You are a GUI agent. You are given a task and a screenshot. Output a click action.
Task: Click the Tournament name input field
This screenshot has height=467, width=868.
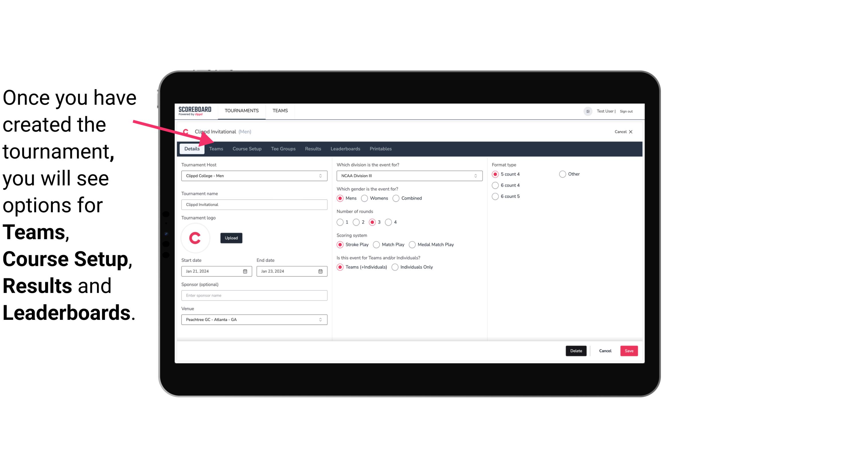click(x=254, y=204)
